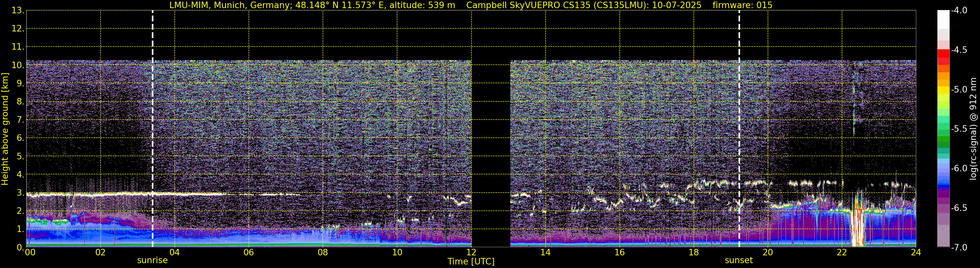980x268 pixels.
Task: Click the "1." tick label on the height axis
Action: click(x=20, y=229)
